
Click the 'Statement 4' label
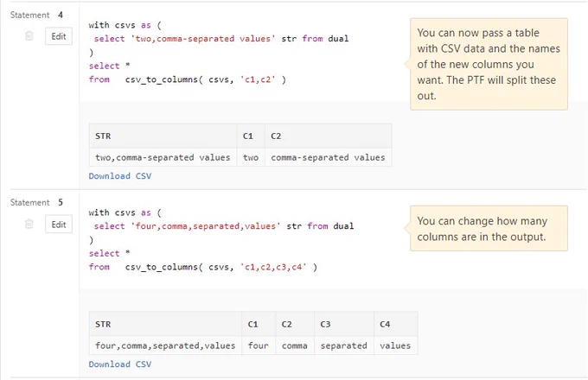point(36,15)
